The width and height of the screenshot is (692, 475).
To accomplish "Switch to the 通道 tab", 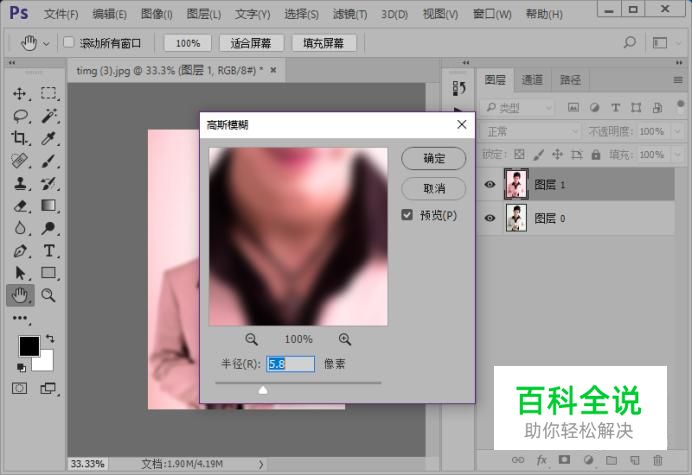I will point(532,80).
